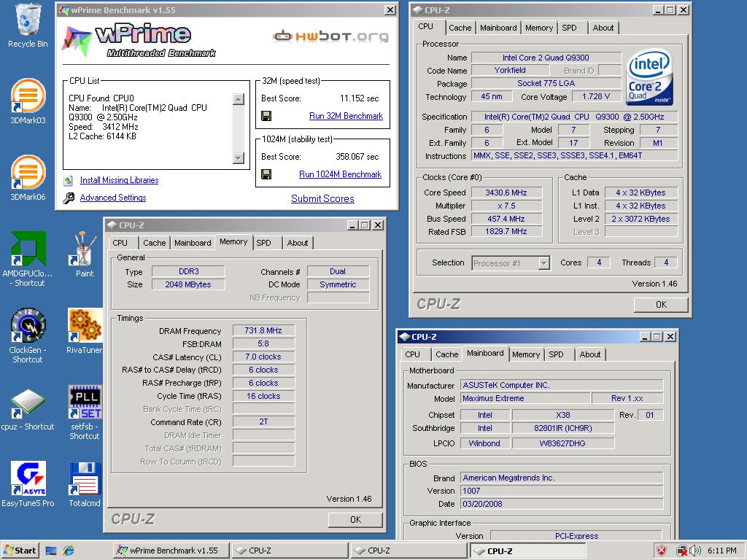Open the setfsb shortcut icon
Image resolution: width=747 pixels, height=560 pixels.
click(x=85, y=402)
